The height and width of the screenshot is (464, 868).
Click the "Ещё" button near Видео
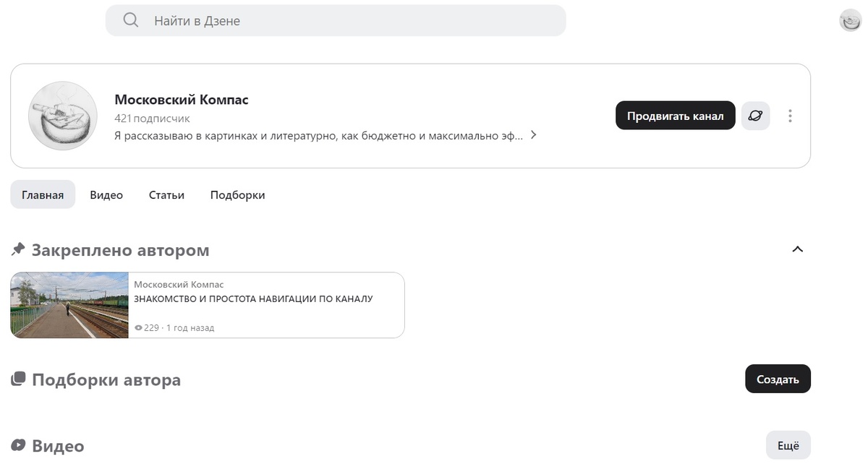coord(788,446)
